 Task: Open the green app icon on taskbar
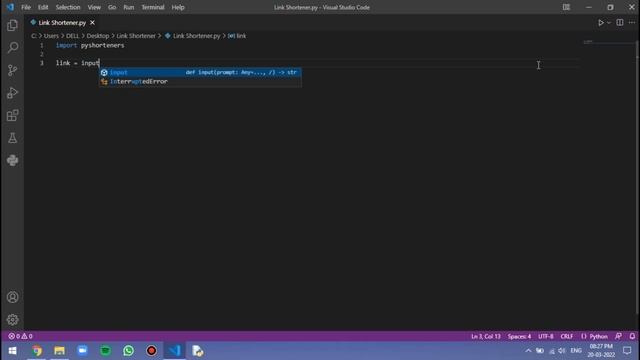tap(105, 351)
